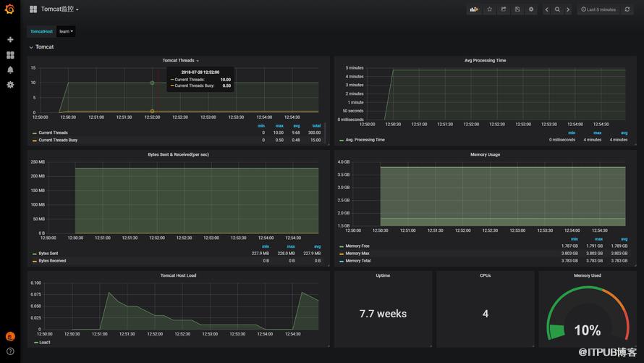The image size is (644, 363).
Task: Star this dashboard as favorite
Action: click(x=489, y=9)
